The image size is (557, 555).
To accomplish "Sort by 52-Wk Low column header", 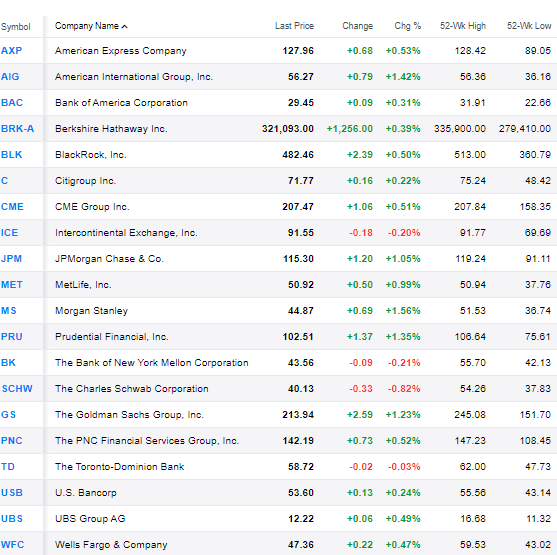I will tap(529, 26).
